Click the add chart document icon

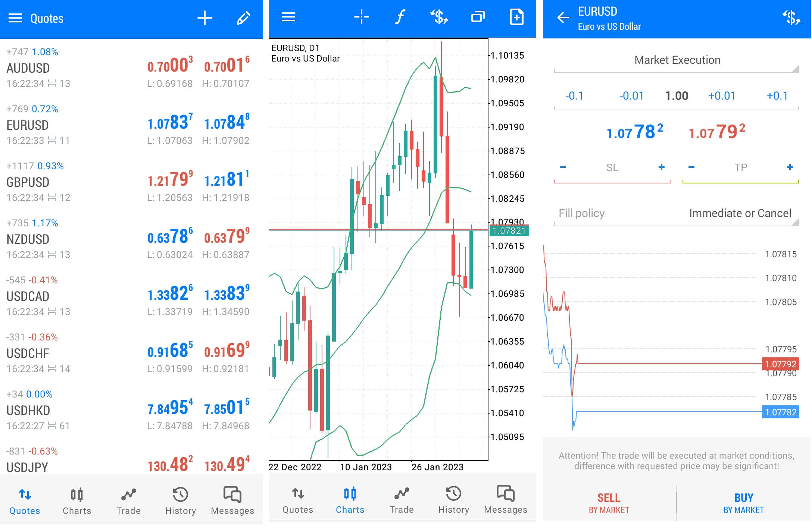[516, 17]
